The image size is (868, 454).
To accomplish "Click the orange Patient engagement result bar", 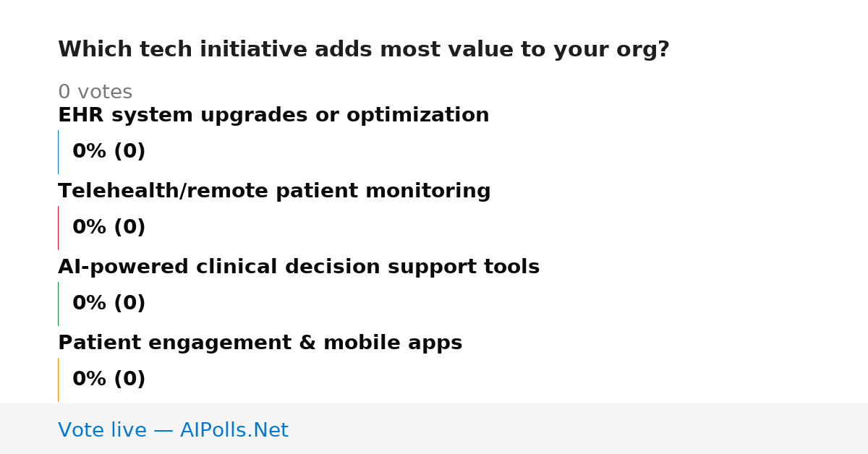I will [58, 380].
